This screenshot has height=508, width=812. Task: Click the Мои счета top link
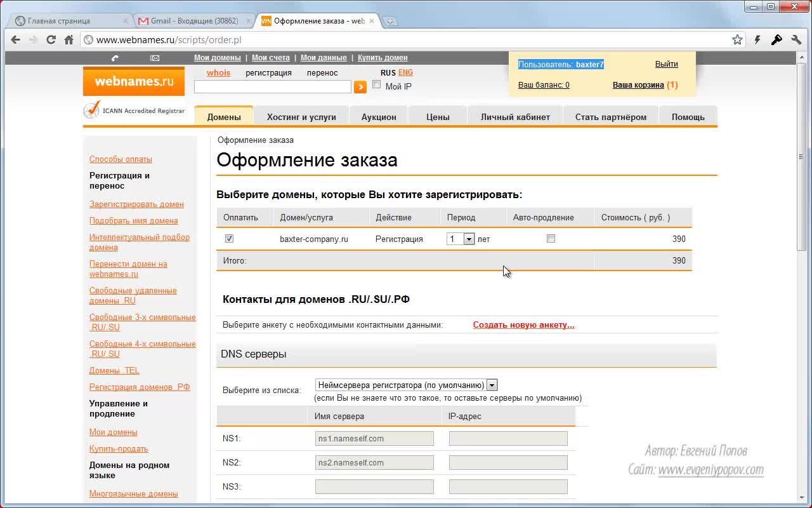[x=271, y=58]
